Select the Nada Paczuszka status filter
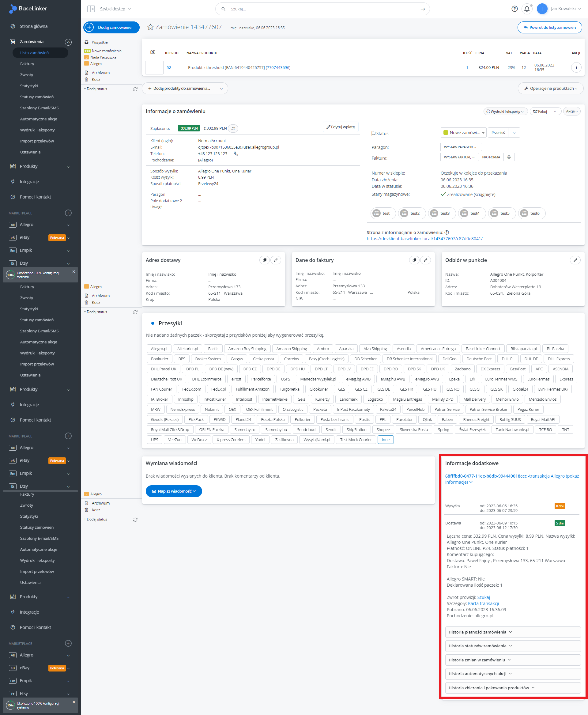This screenshot has height=715, width=588. 103,57
